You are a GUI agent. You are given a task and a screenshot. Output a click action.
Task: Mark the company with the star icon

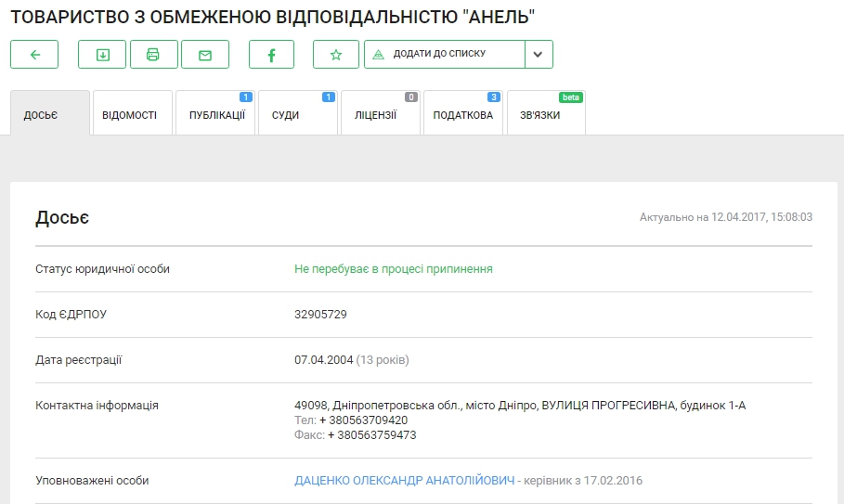point(336,55)
